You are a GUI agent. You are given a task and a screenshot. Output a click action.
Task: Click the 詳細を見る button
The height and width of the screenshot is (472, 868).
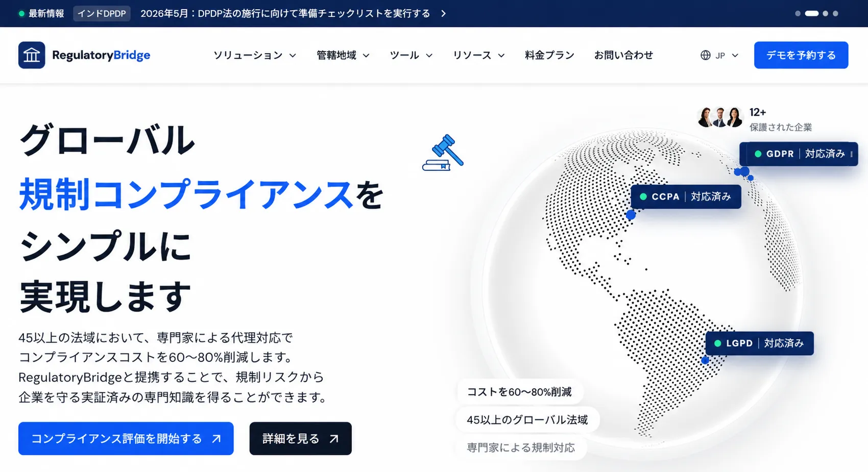pos(300,438)
